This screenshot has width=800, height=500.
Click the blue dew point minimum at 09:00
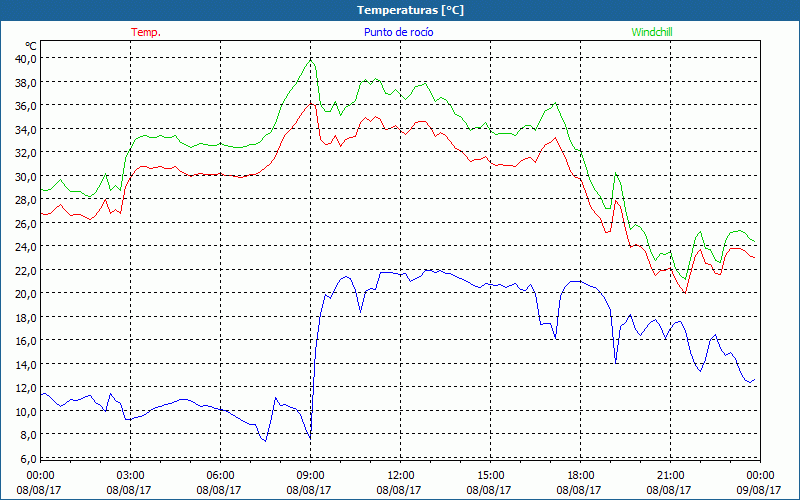(310, 438)
